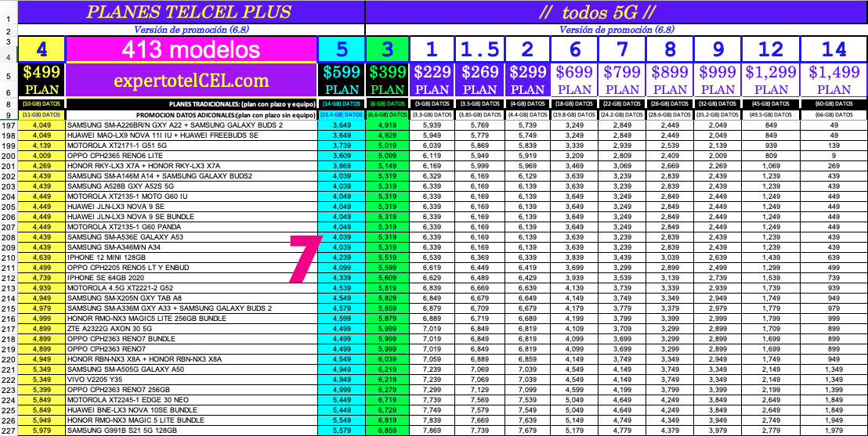Select the ZTE A2322G AXON 30 5G cell
Image resolution: width=868 pixels, height=436 pixels.
click(191, 329)
